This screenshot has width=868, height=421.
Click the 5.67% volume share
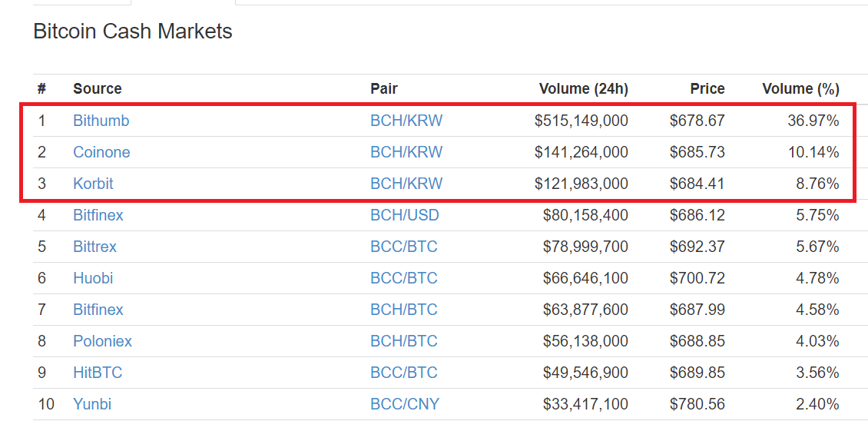point(817,247)
